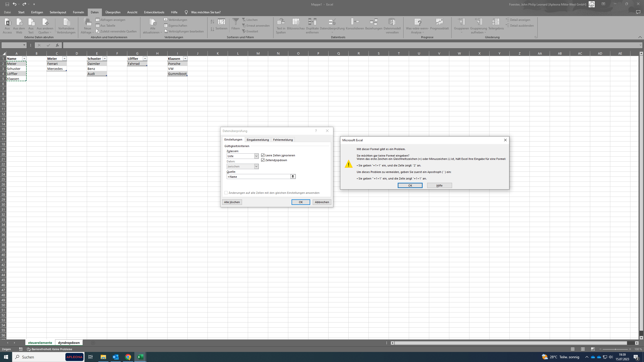Click the range selector icon beside Quelle
This screenshot has width=644, height=362.
click(x=293, y=176)
